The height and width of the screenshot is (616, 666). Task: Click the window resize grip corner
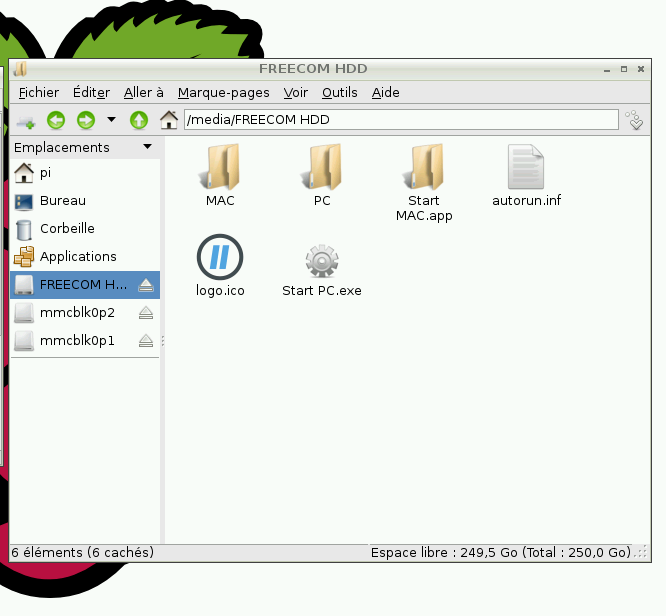(x=643, y=552)
